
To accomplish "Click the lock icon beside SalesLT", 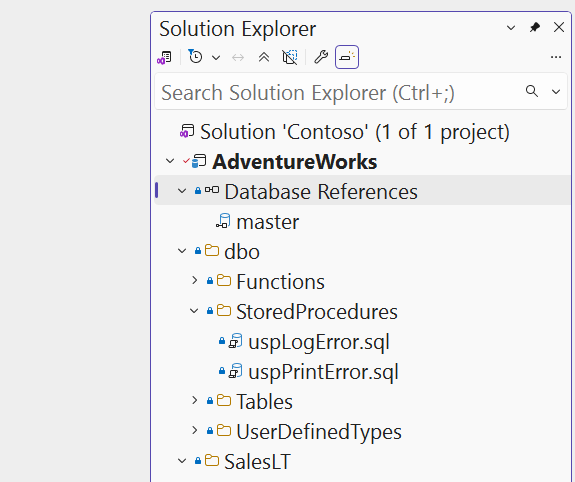I will pos(198,461).
